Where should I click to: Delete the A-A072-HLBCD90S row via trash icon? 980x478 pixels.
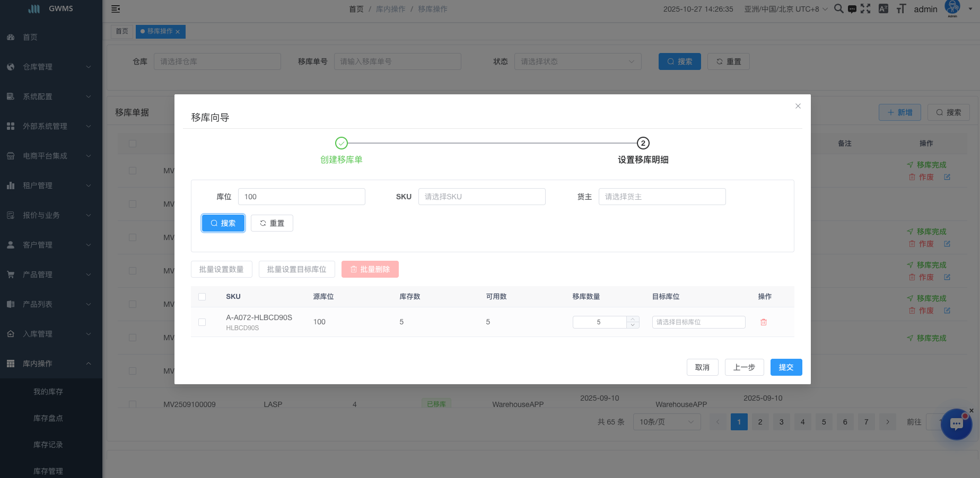764,322
